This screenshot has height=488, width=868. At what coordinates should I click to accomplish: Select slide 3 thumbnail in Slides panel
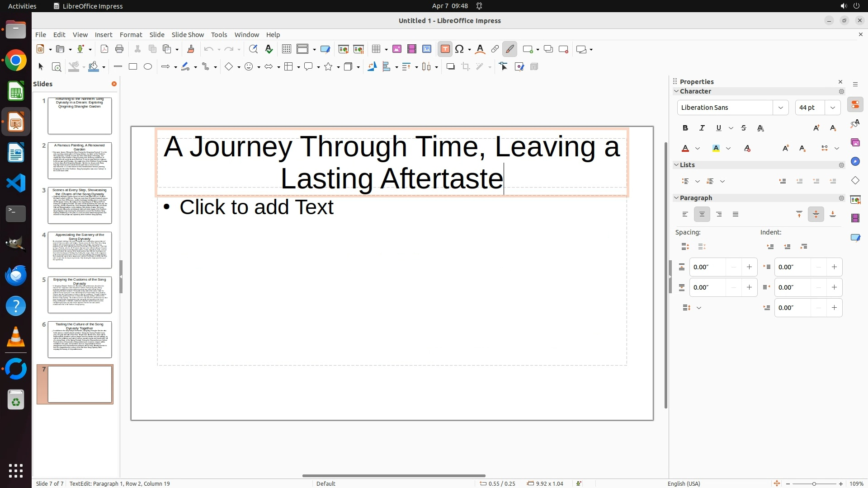(80, 205)
